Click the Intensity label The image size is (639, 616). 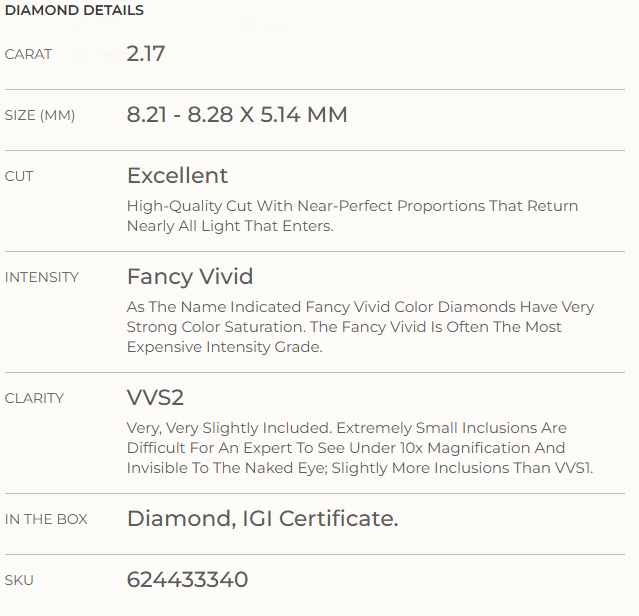42,277
